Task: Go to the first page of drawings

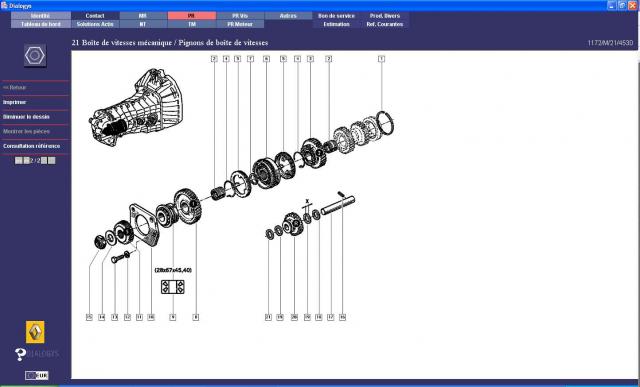Action: pyautogui.click(x=18, y=160)
